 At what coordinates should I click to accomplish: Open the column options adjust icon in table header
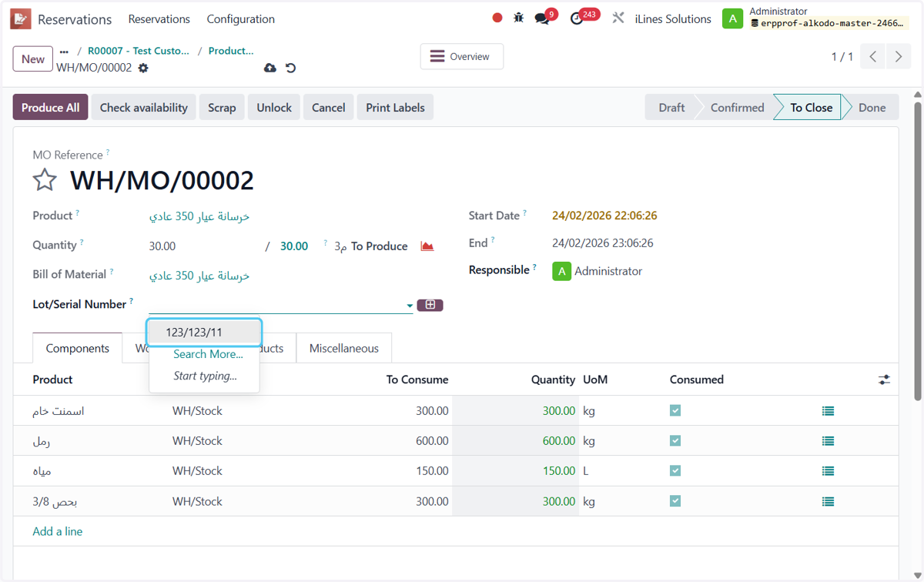(x=884, y=380)
